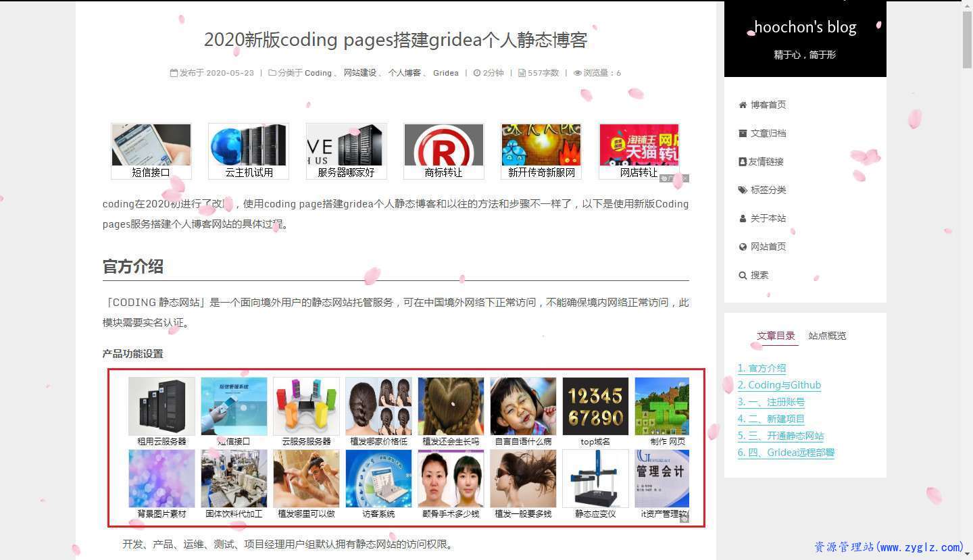This screenshot has height=560, width=973.
Task: Open the 网站建设 category link
Action: [360, 73]
